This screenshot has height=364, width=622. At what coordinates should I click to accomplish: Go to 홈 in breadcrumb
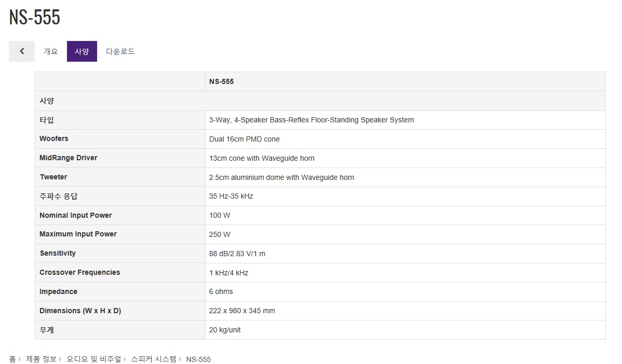(x=12, y=359)
